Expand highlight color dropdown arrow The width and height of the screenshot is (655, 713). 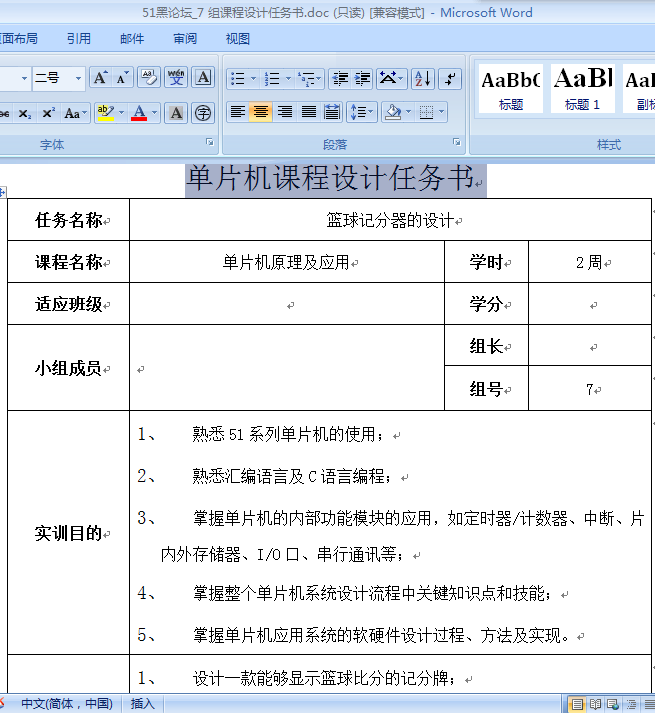tap(121, 113)
